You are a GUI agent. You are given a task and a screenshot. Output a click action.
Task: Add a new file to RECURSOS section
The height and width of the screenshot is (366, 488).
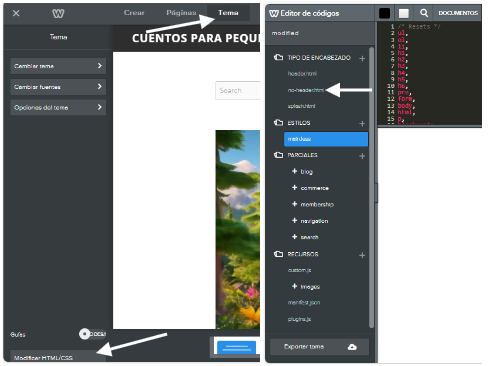[362, 255]
